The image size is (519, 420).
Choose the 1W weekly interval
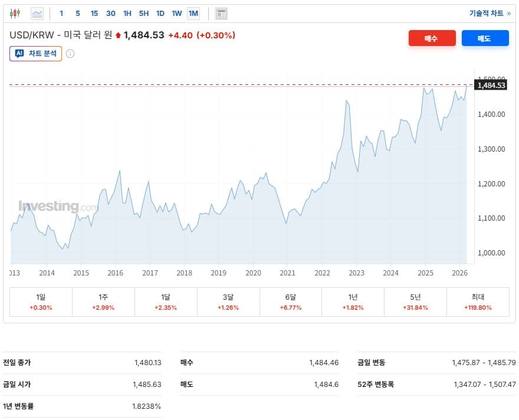pyautogui.click(x=177, y=13)
